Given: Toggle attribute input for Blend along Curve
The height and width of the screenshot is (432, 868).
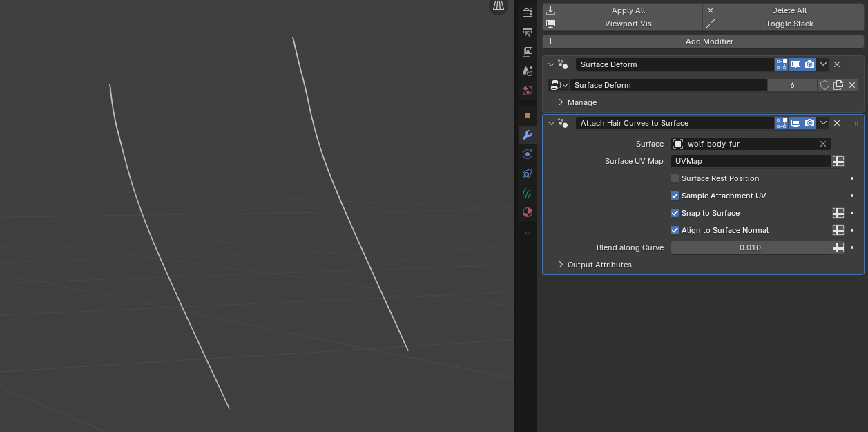Looking at the screenshot, I should [838, 247].
